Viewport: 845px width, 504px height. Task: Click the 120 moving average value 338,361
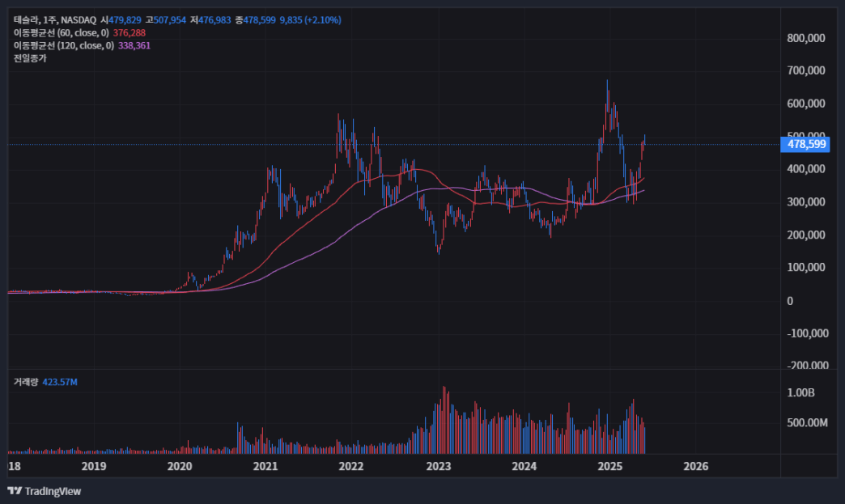click(134, 46)
